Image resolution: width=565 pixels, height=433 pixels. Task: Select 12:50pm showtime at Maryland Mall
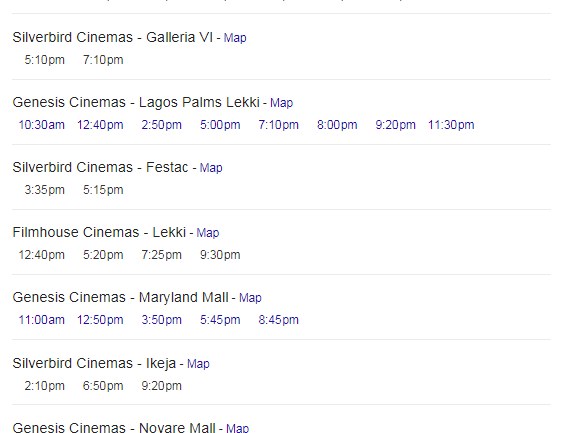click(x=100, y=320)
